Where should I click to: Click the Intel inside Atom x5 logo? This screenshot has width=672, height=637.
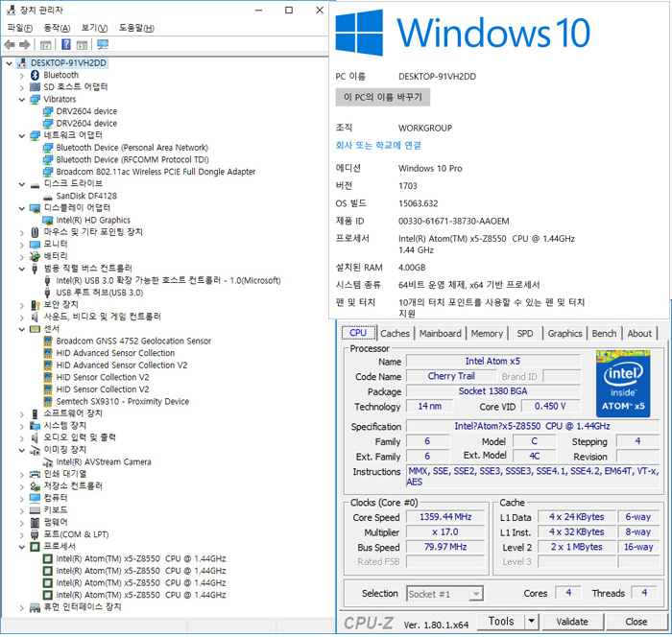click(x=623, y=384)
